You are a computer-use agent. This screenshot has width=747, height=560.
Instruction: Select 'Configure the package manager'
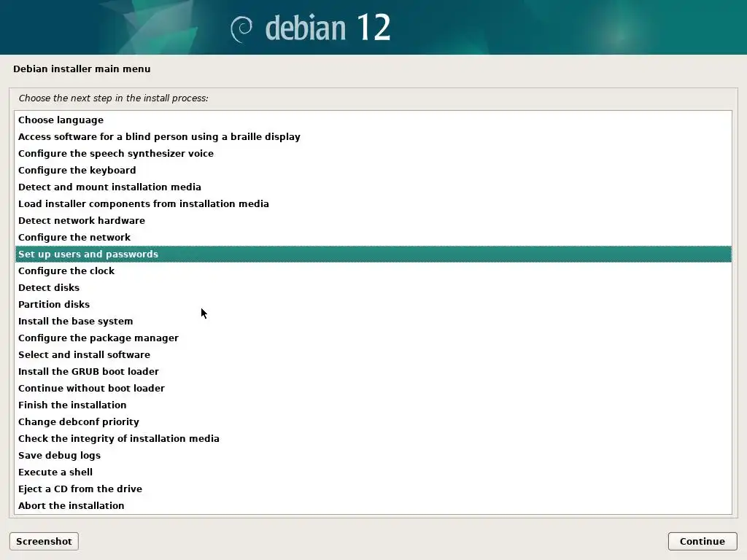pos(373,338)
